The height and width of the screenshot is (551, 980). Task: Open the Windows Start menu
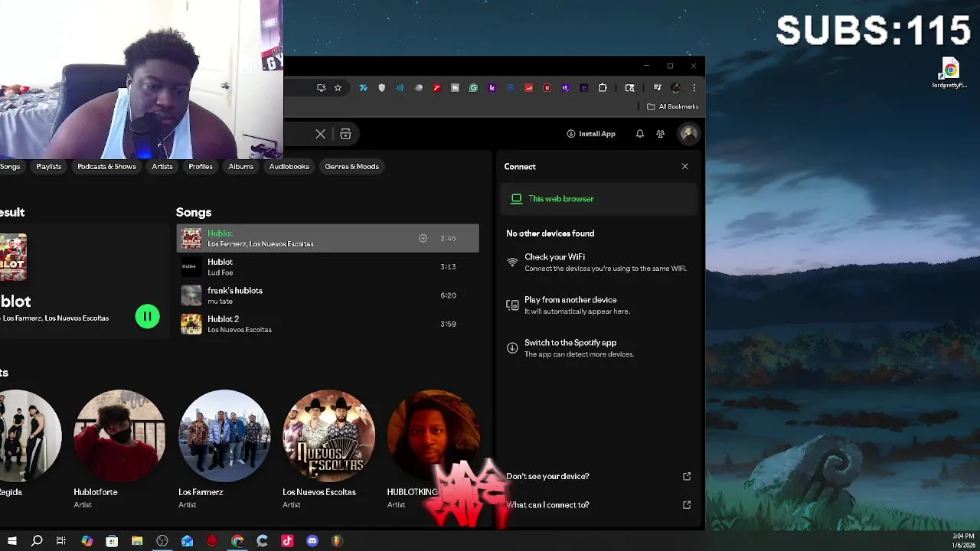(x=11, y=541)
